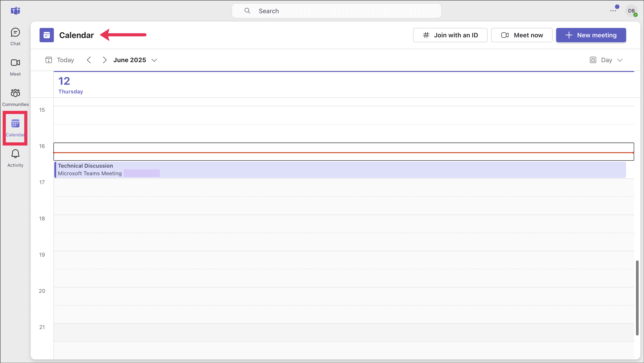Viewport: 644px width, 363px height.
Task: Go to next day with right chevron
Action: coord(104,60)
